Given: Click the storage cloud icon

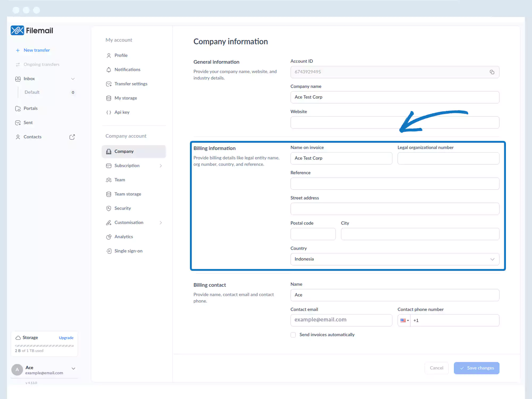Looking at the screenshot, I should pos(18,338).
